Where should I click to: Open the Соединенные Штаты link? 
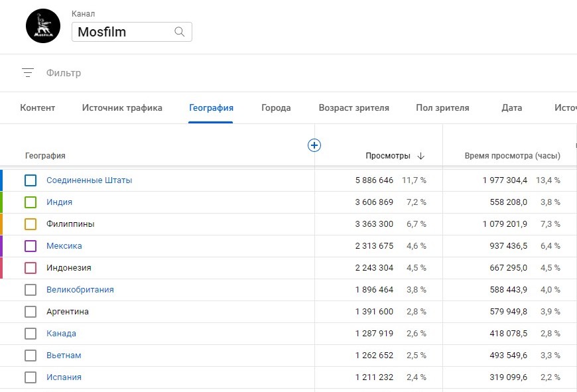89,180
